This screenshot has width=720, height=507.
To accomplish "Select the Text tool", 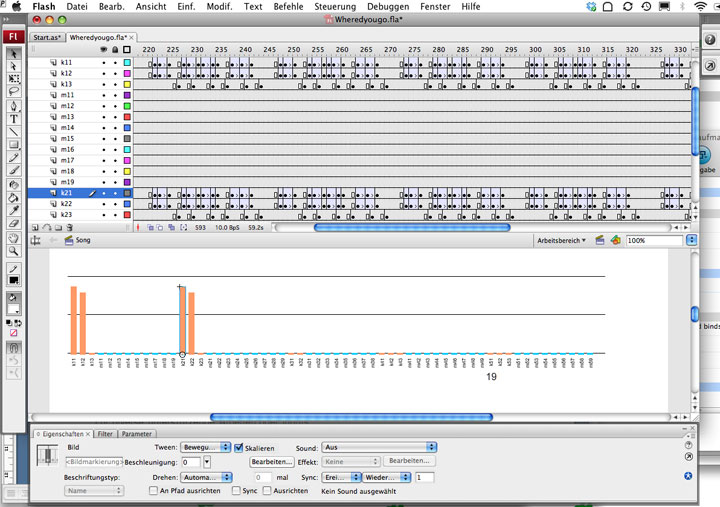I will point(14,119).
